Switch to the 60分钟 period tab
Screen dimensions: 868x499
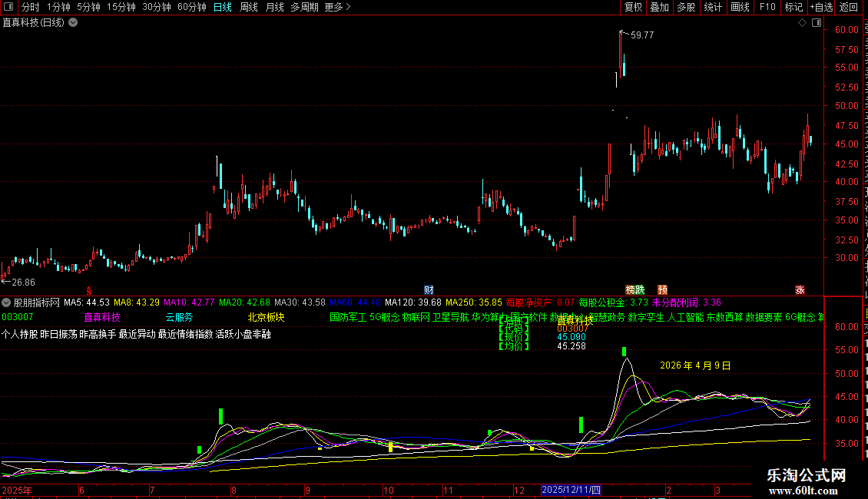point(191,7)
